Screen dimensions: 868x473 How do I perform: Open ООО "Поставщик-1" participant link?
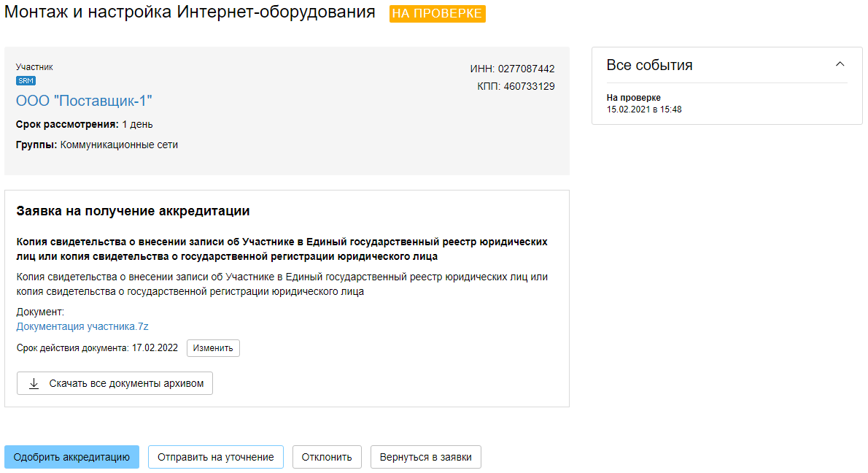(x=84, y=101)
